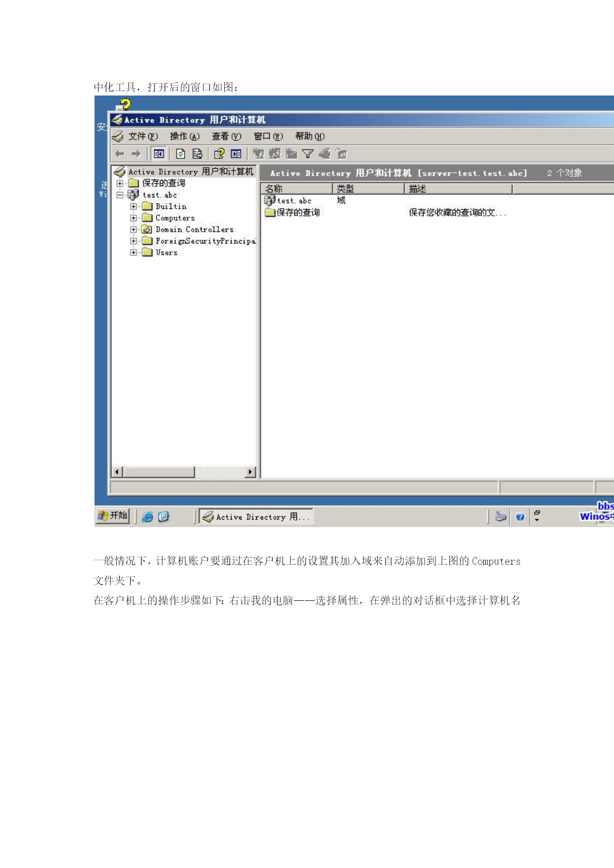Select ForeignSecurityPrincipals in the tree
Viewport: 614px width, 868px height.
206,241
